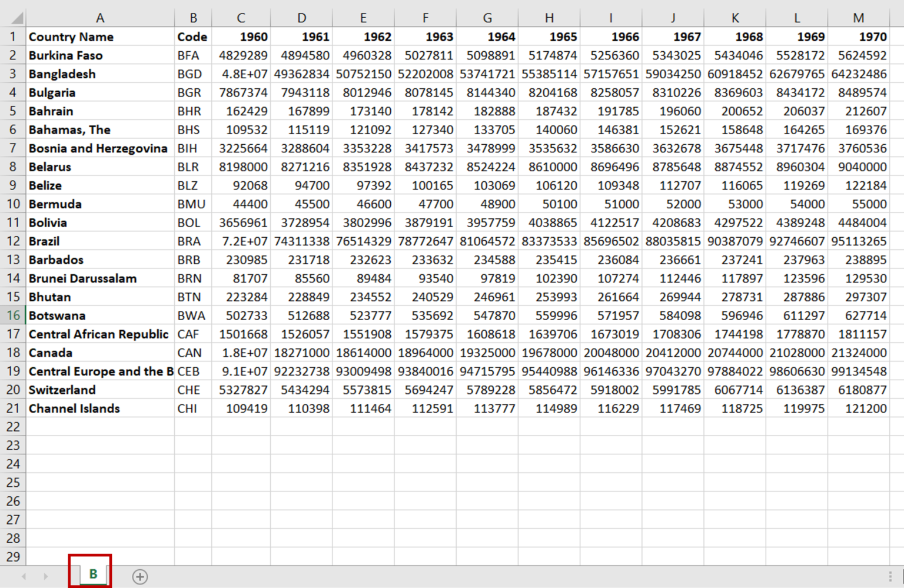
Task: Select row header 2 for Burkina Faso
Action: coord(13,55)
